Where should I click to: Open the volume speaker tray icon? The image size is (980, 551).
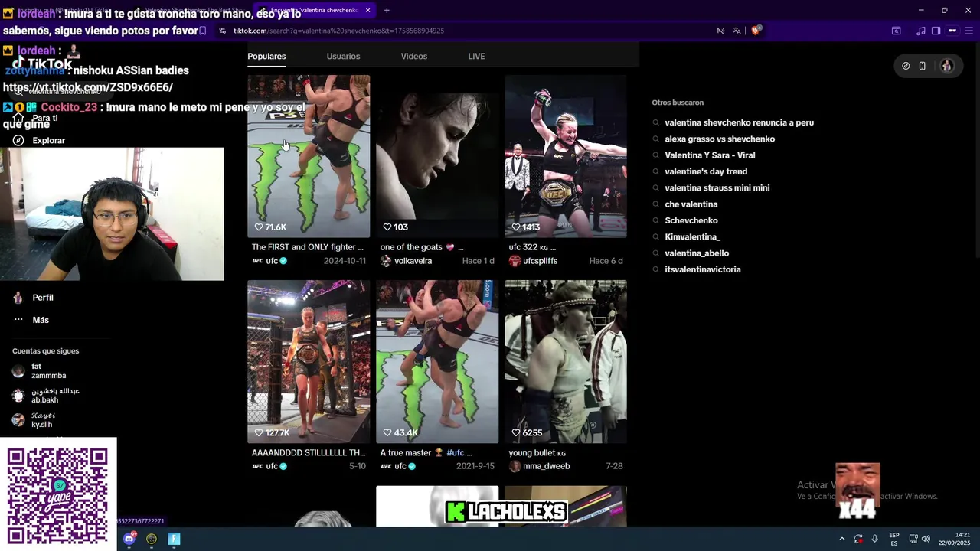pyautogui.click(x=926, y=539)
